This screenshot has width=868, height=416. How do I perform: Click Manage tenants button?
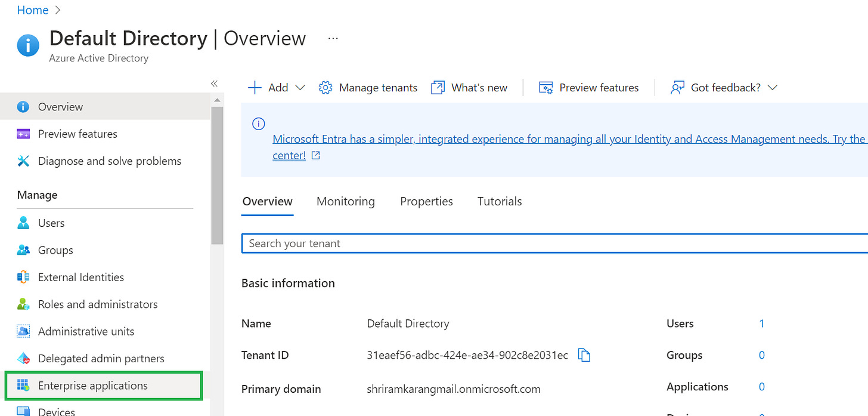click(x=368, y=88)
